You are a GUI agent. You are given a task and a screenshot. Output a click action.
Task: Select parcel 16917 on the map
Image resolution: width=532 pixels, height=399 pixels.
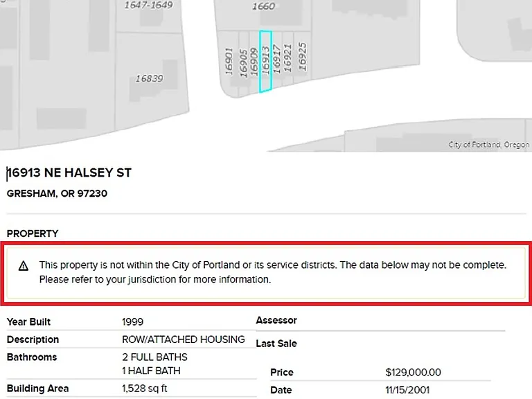277,58
